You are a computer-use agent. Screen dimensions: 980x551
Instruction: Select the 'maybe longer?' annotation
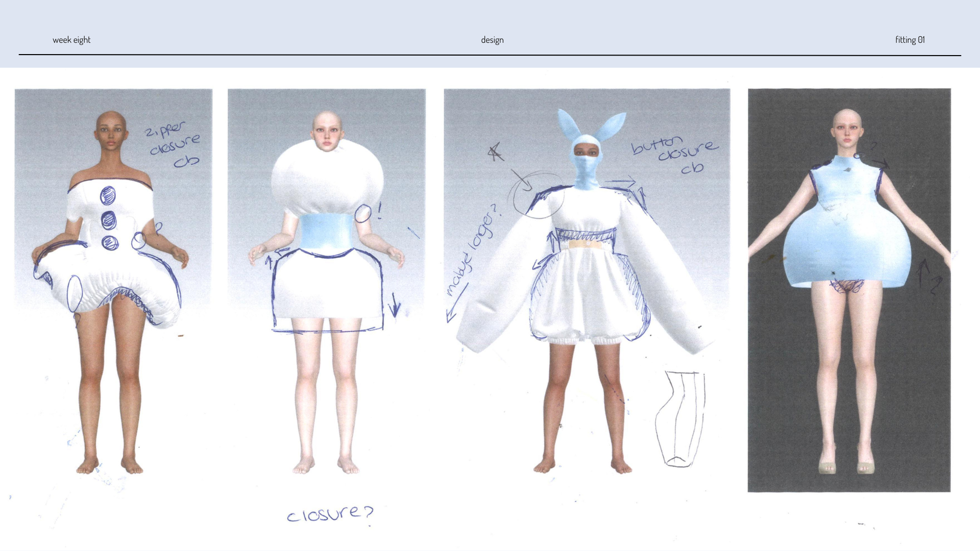pos(472,250)
